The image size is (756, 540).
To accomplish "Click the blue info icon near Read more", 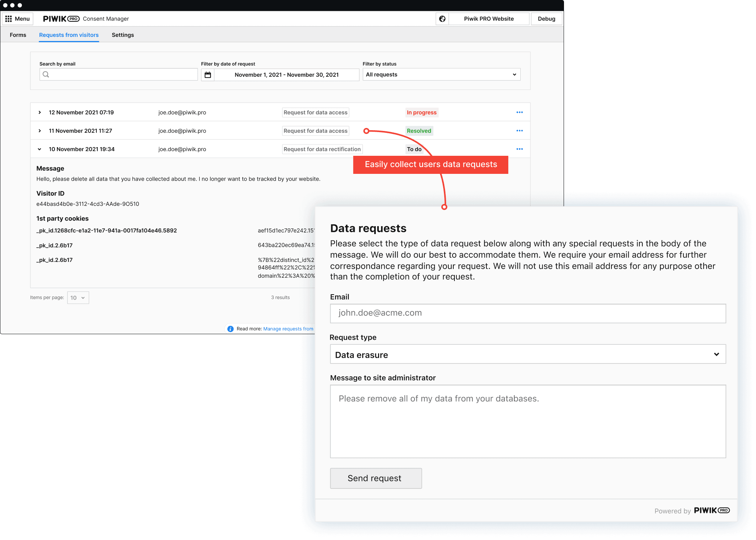I will click(230, 329).
